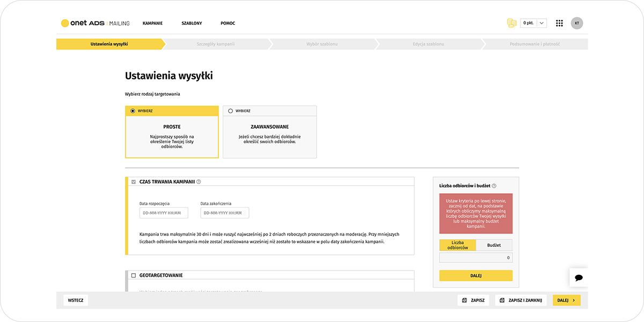Show help for Liczba odbiorców i budżet
Viewport: 644px width, 322px height.
click(494, 186)
